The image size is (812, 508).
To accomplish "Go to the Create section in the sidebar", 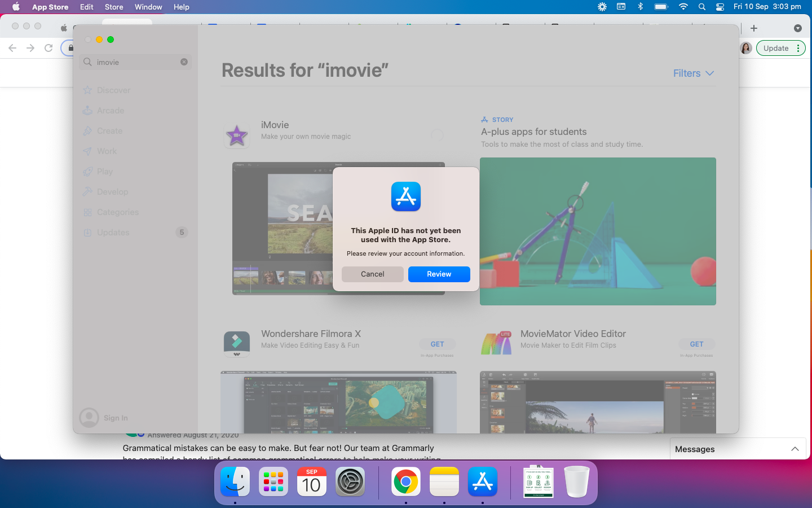I will point(103,131).
